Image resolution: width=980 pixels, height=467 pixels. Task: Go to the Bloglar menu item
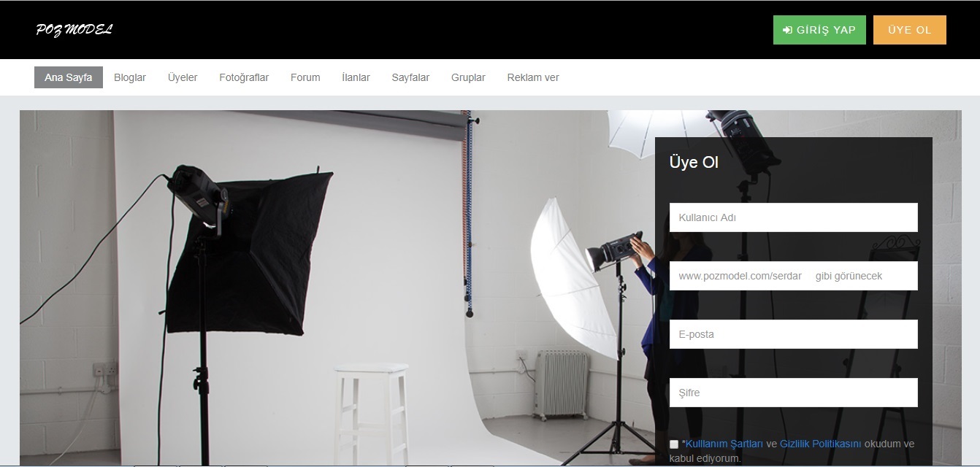(130, 77)
